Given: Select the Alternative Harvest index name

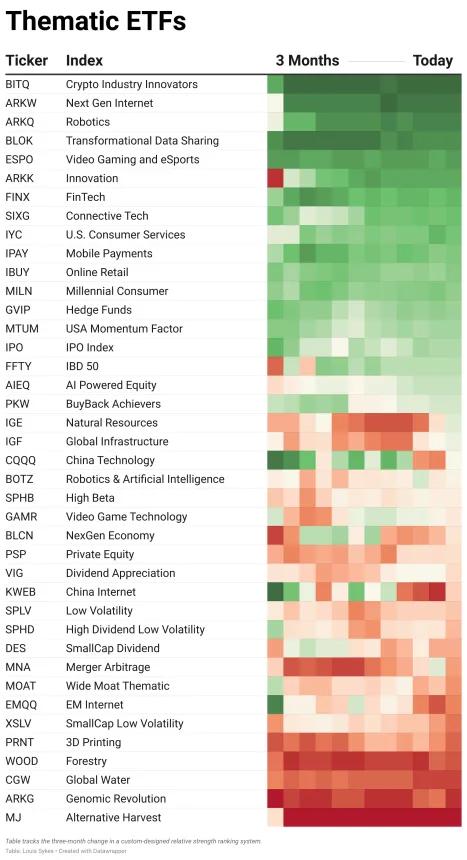Looking at the screenshot, I should pyautogui.click(x=114, y=817).
